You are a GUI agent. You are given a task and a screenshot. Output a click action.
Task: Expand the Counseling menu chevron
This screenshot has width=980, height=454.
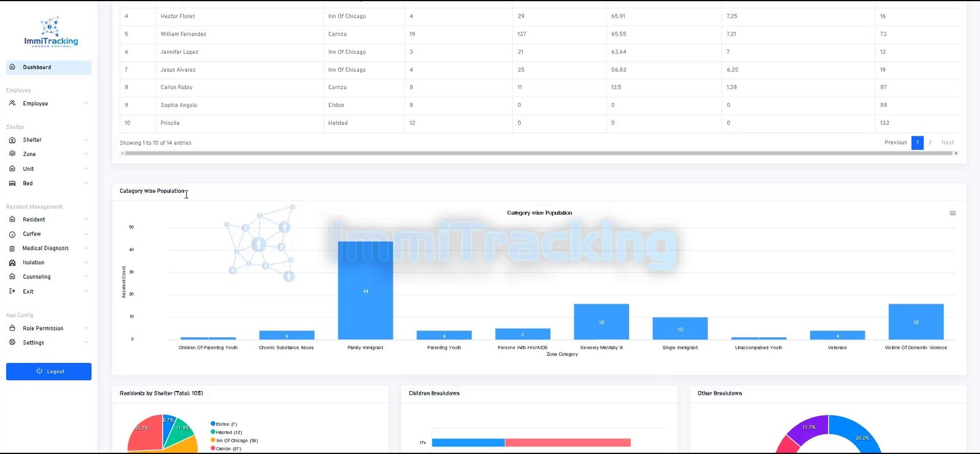[x=86, y=277]
